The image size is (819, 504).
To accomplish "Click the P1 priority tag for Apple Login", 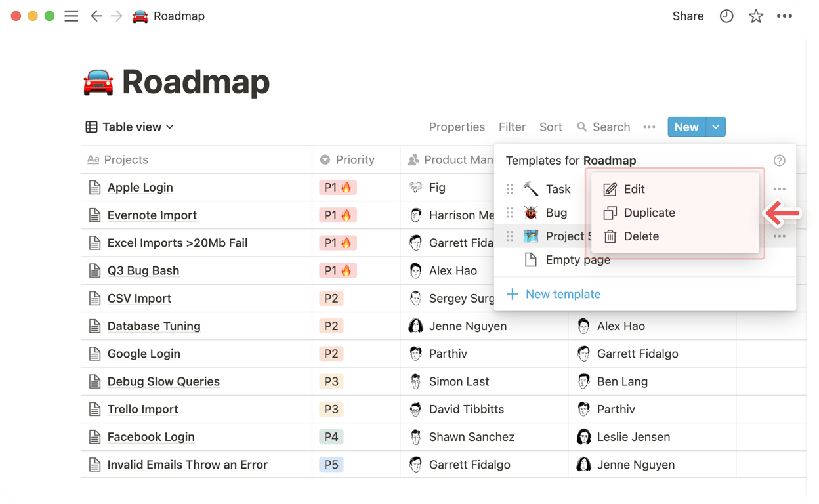I will coord(337,188).
